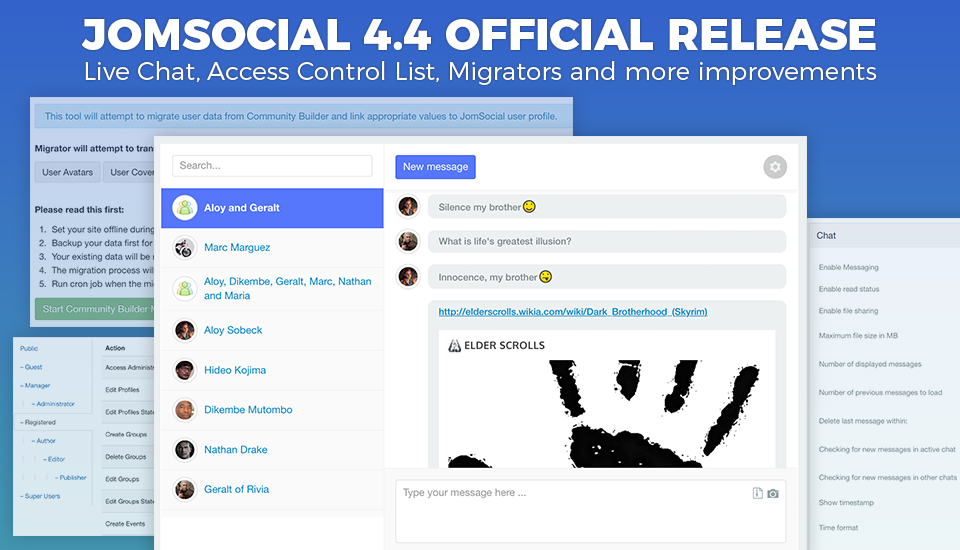Open chat settings gear icon

(774, 167)
